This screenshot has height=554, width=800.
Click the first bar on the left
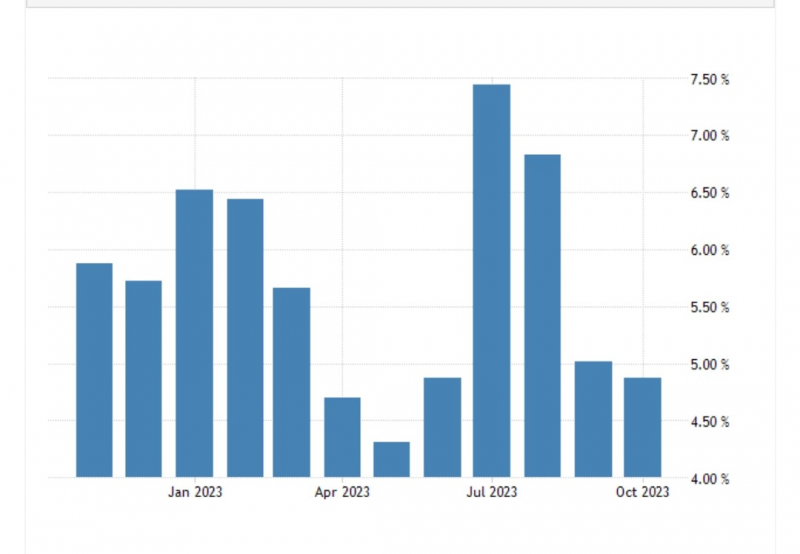(x=94, y=370)
